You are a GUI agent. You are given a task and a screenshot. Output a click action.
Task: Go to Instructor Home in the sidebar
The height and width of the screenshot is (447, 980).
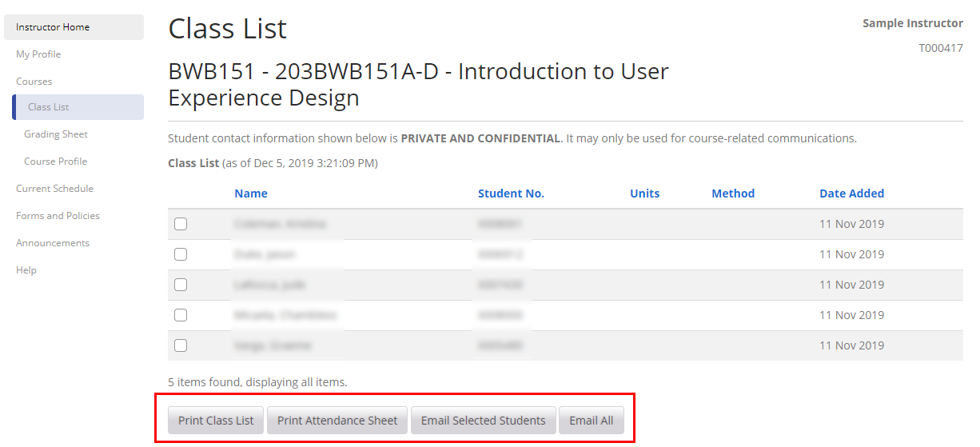pos(53,27)
